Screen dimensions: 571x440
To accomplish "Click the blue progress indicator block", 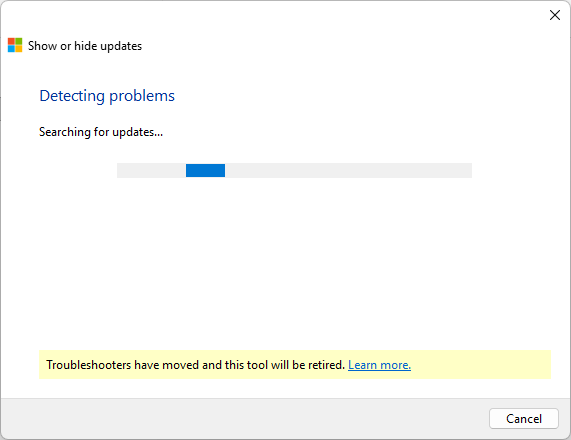I will pyautogui.click(x=205, y=170).
